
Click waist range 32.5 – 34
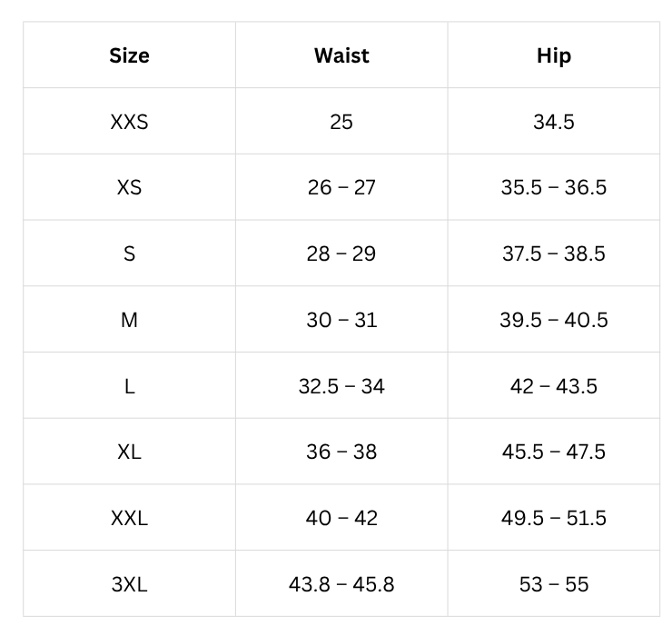(341, 386)
